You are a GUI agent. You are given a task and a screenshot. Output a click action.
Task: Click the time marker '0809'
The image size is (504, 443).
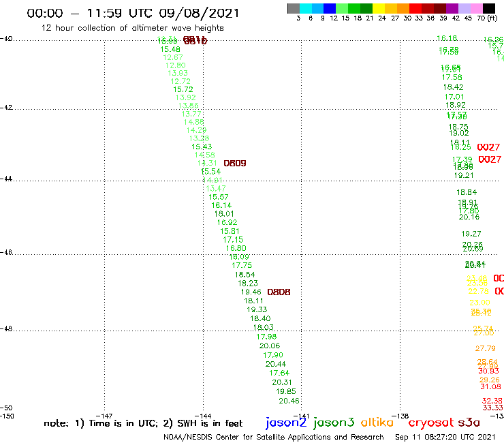(x=235, y=164)
